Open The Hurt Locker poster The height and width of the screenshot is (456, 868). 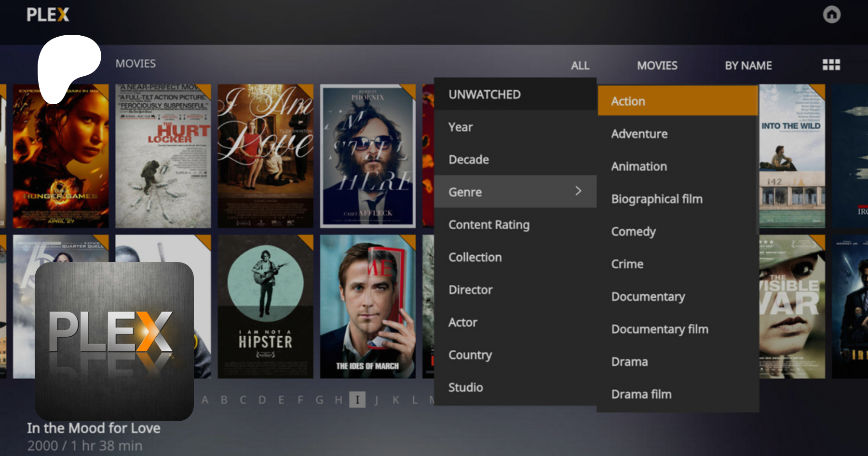tap(163, 156)
